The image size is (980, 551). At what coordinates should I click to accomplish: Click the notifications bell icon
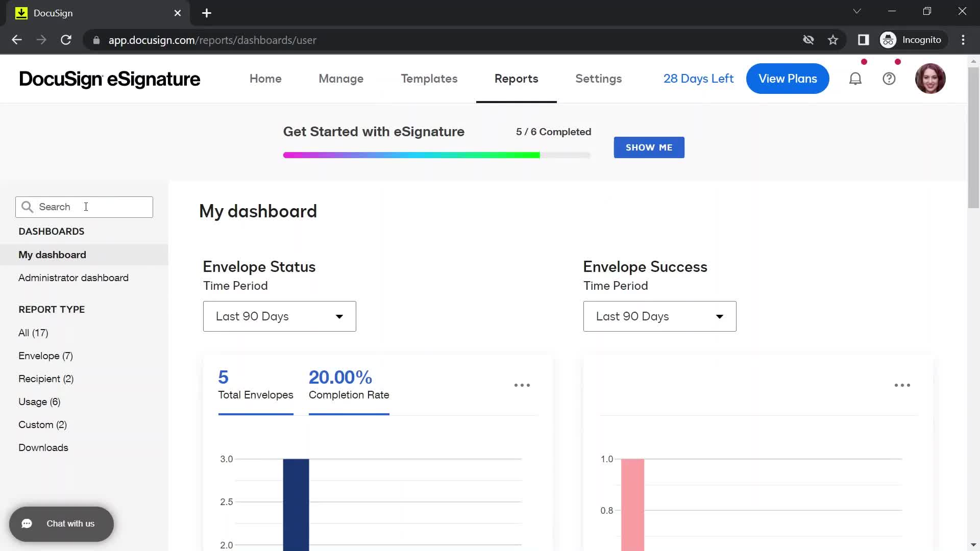click(x=855, y=79)
